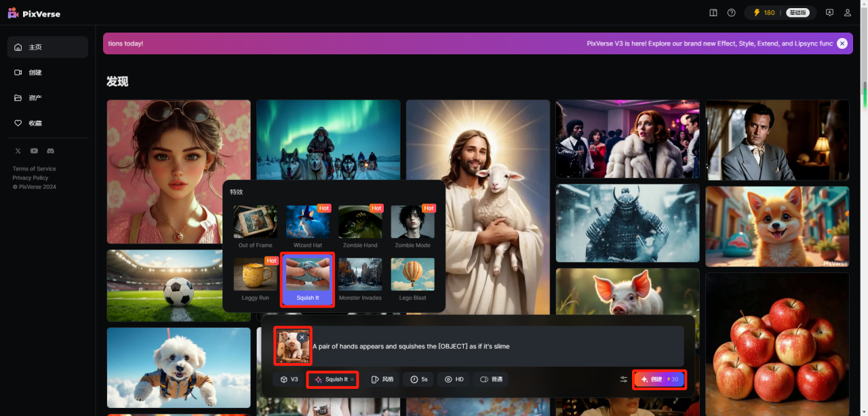
Task: Click the 创建 generate button
Action: tap(659, 379)
